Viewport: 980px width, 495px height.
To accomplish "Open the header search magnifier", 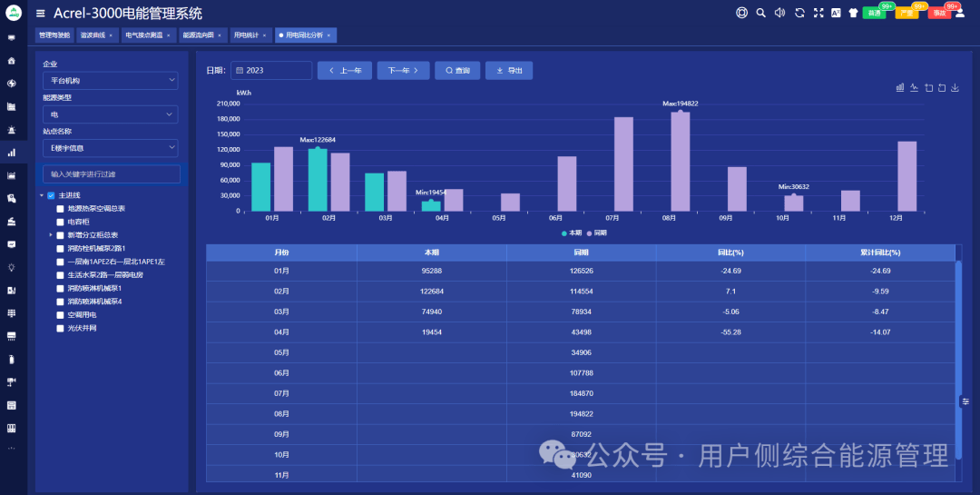I will (x=760, y=13).
